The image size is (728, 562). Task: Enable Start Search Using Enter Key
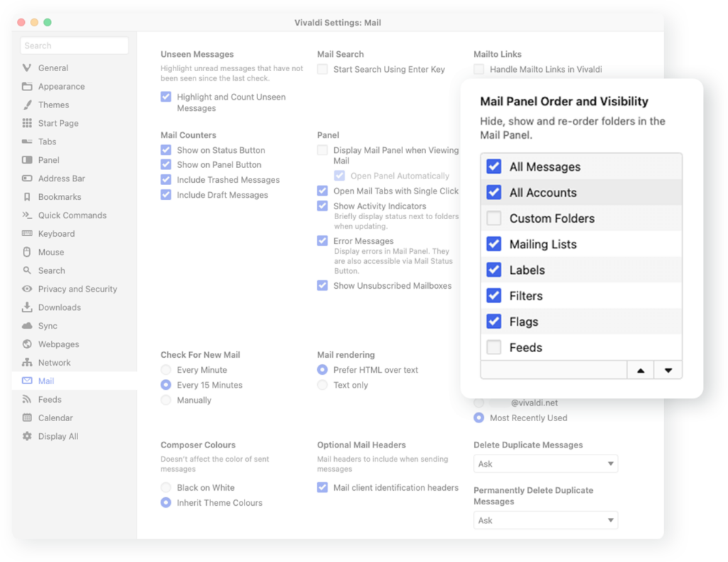pyautogui.click(x=322, y=69)
